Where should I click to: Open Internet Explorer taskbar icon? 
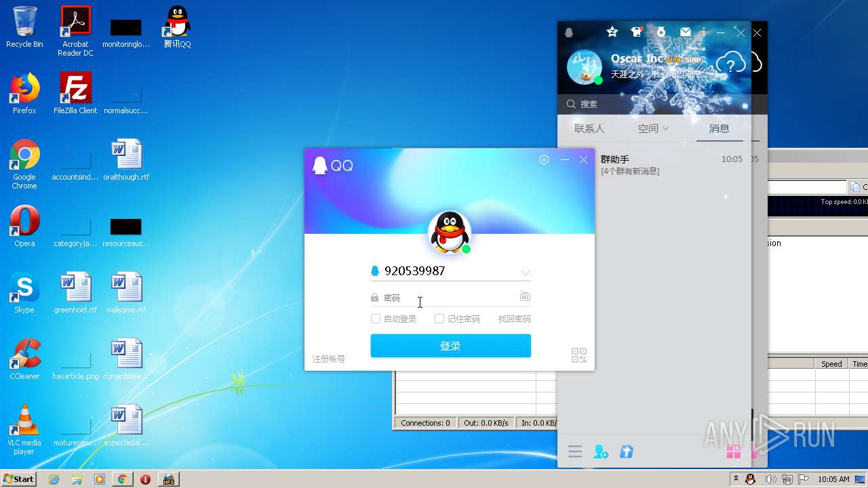pos(54,479)
